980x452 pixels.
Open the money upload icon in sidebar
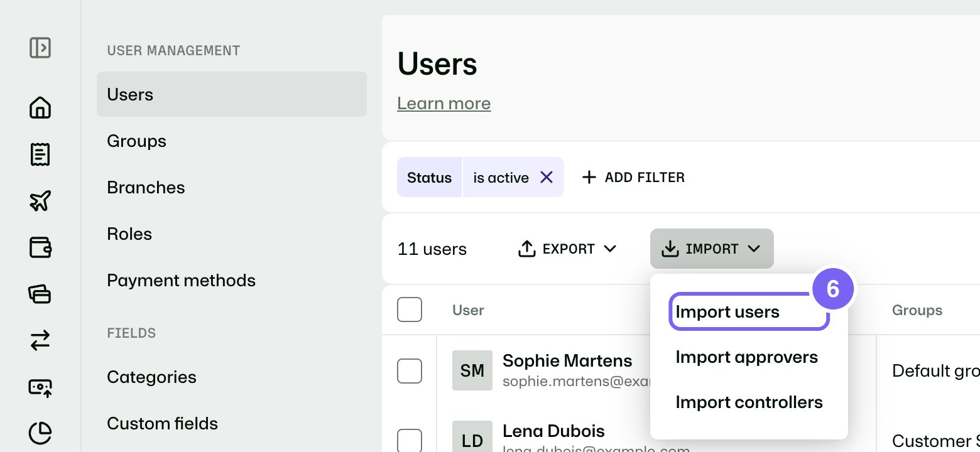click(40, 387)
